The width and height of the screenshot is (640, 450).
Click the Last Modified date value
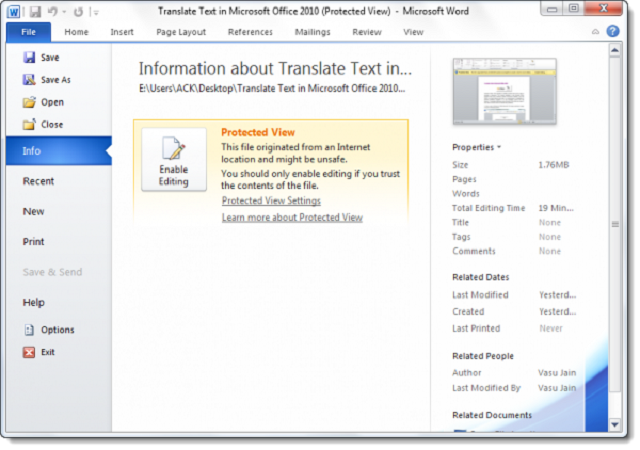[x=557, y=295]
